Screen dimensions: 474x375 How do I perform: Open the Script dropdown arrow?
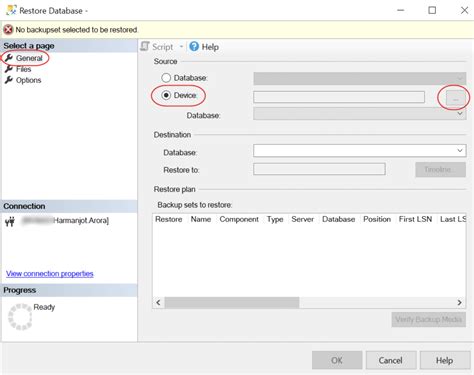[181, 47]
